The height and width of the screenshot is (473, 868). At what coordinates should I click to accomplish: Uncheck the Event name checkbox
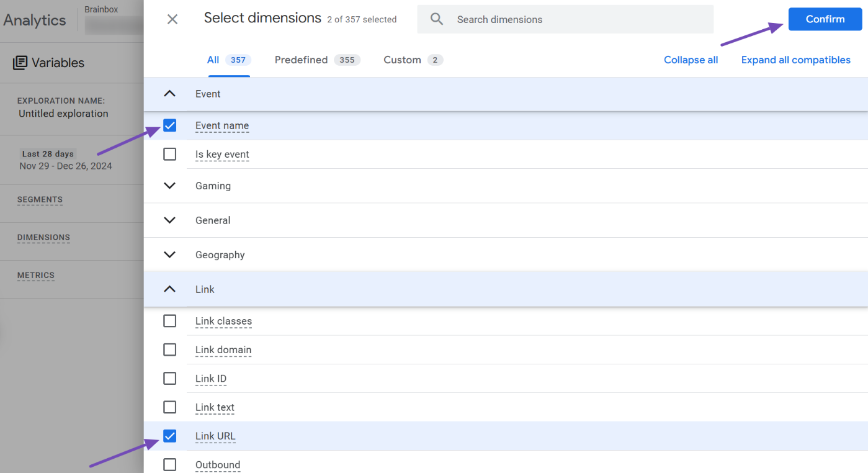169,125
